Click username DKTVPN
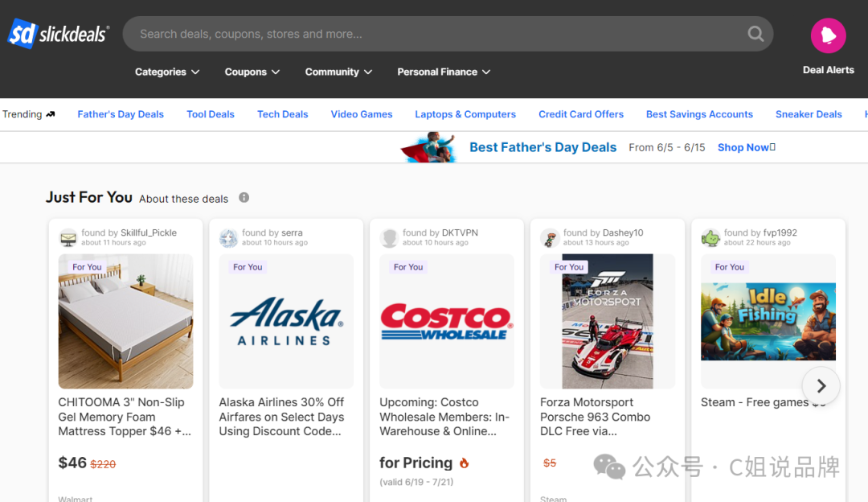This screenshot has width=868, height=502. [460, 232]
